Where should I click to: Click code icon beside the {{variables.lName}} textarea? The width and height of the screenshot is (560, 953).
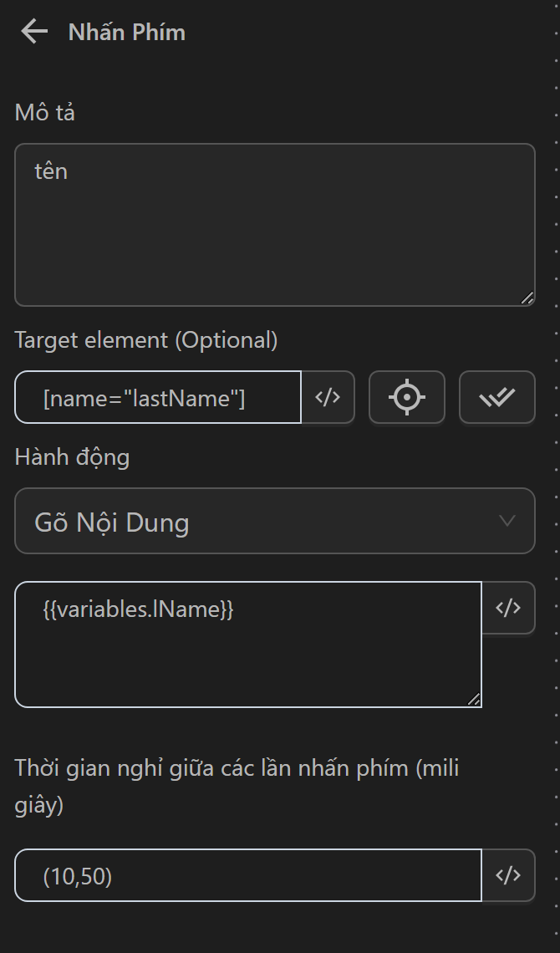coord(508,609)
